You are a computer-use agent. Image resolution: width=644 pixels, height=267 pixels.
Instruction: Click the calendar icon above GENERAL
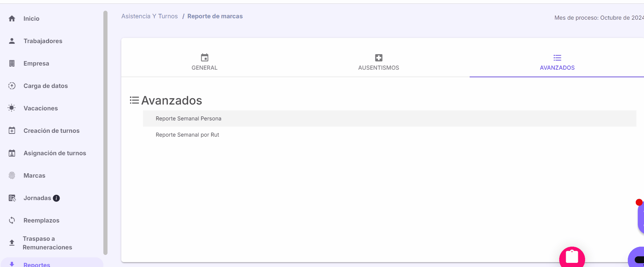click(x=205, y=58)
